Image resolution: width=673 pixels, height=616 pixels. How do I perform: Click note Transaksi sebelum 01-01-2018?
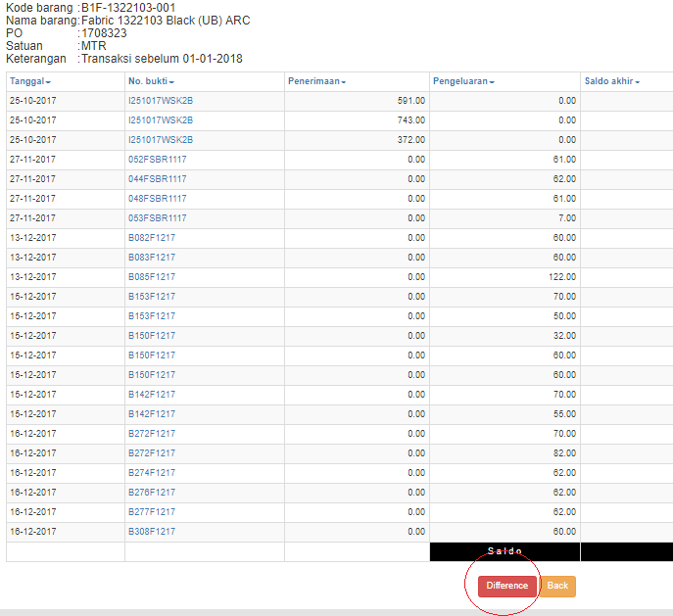click(x=162, y=59)
